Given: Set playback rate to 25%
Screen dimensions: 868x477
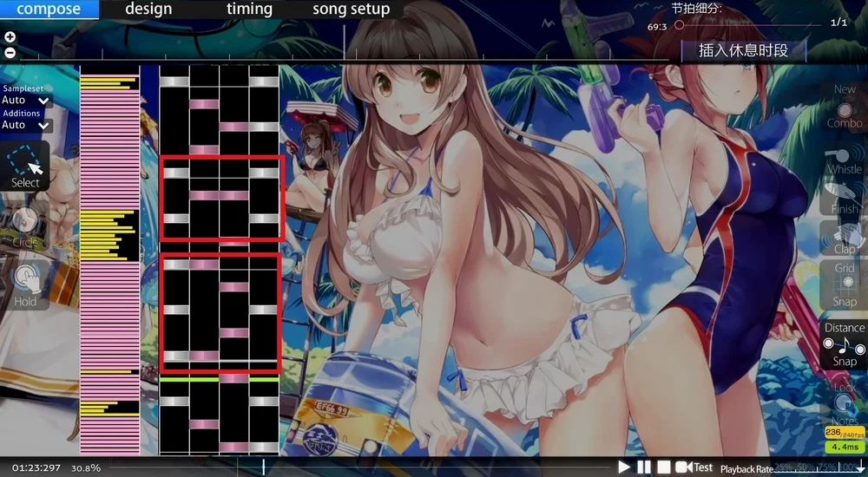Looking at the screenshot, I should (782, 467).
